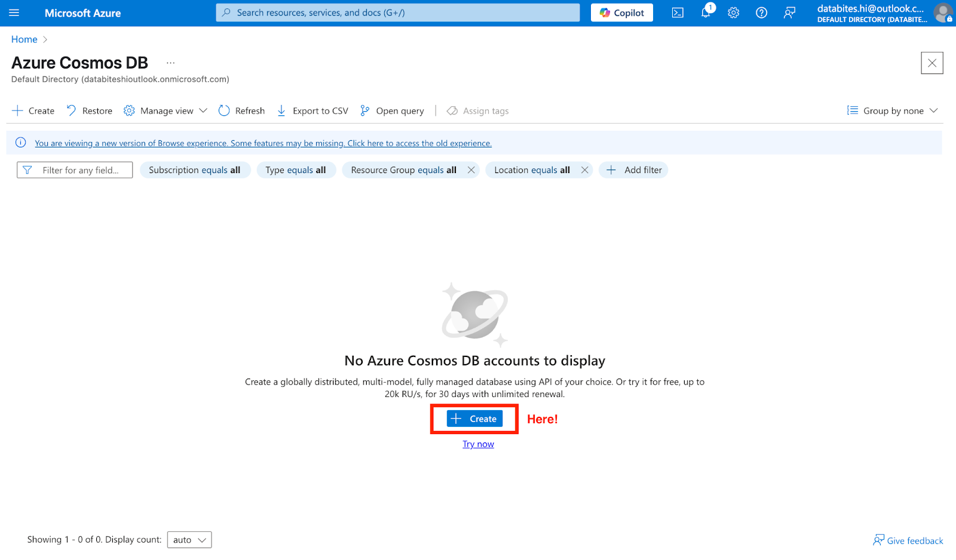The height and width of the screenshot is (560, 956).
Task: Go to Microsoft Azure home title
Action: pos(82,13)
